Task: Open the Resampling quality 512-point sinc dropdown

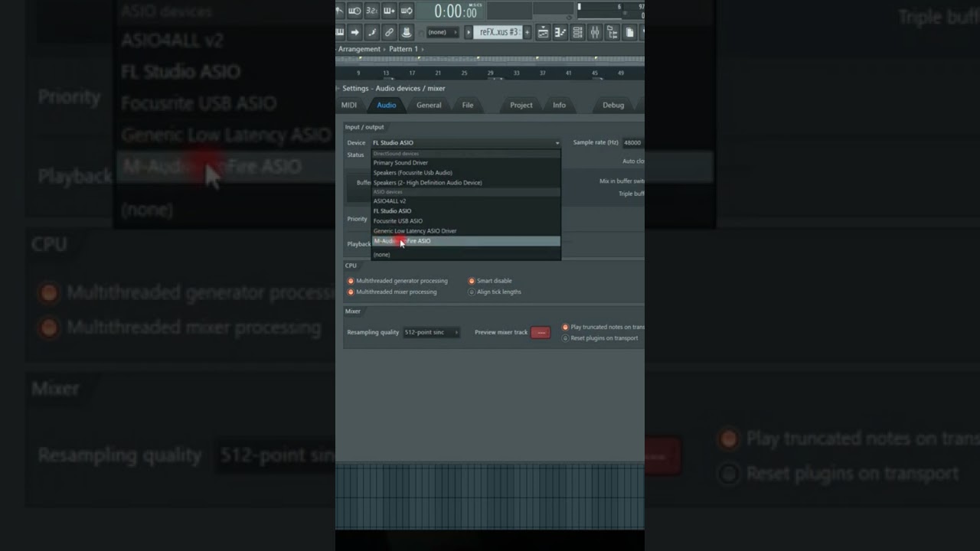Action: [432, 332]
